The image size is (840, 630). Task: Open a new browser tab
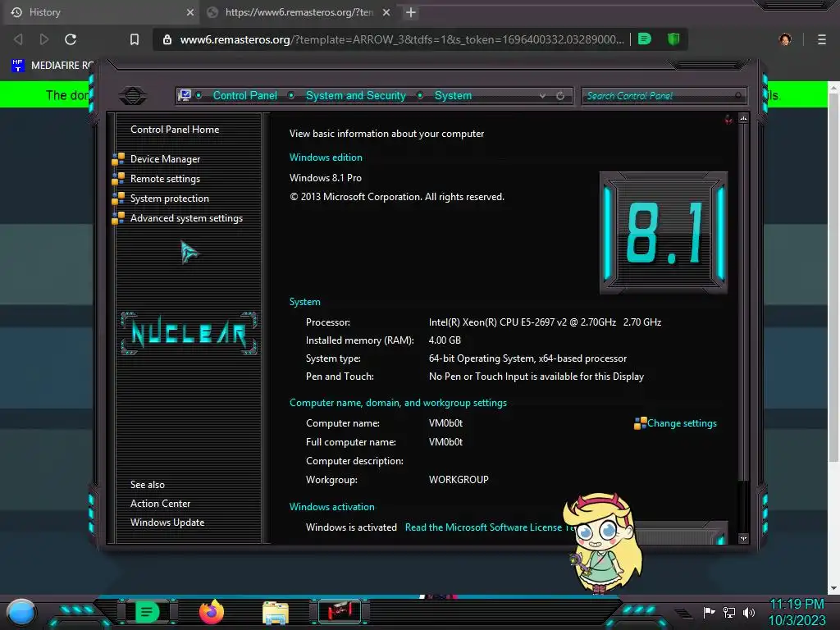click(x=411, y=11)
